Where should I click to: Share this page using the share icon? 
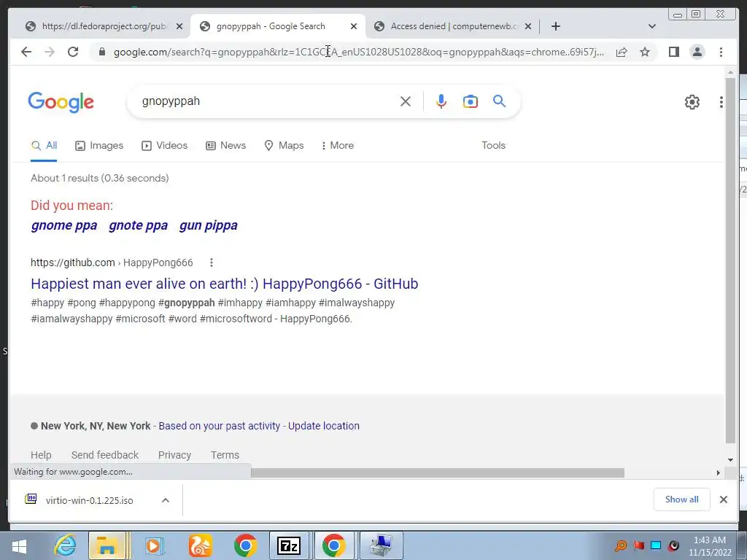click(x=622, y=52)
